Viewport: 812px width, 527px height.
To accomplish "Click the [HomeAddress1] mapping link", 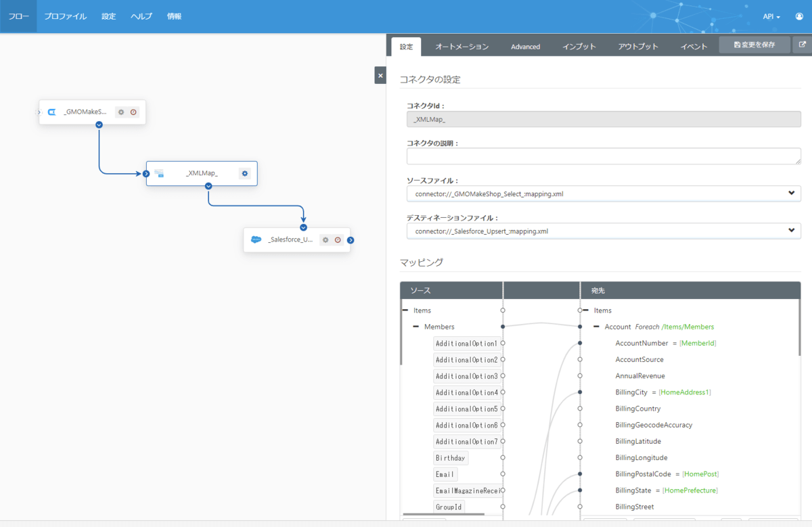I will coord(685,392).
